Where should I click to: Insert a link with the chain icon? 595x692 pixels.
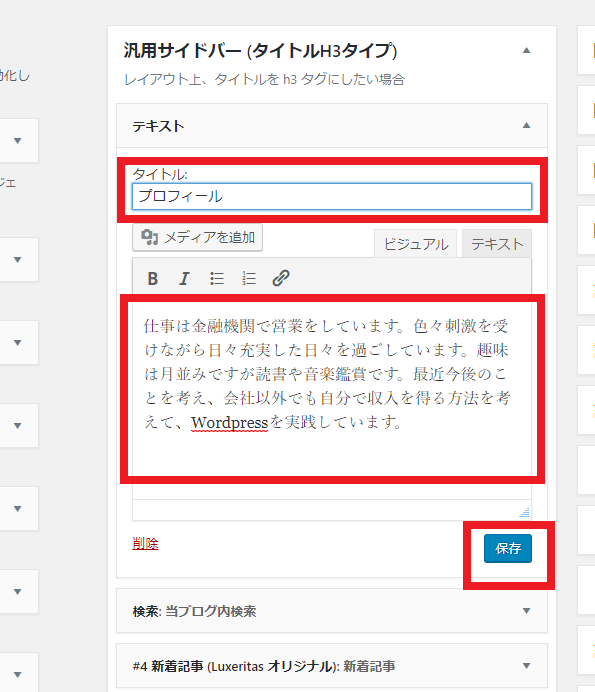coord(281,278)
